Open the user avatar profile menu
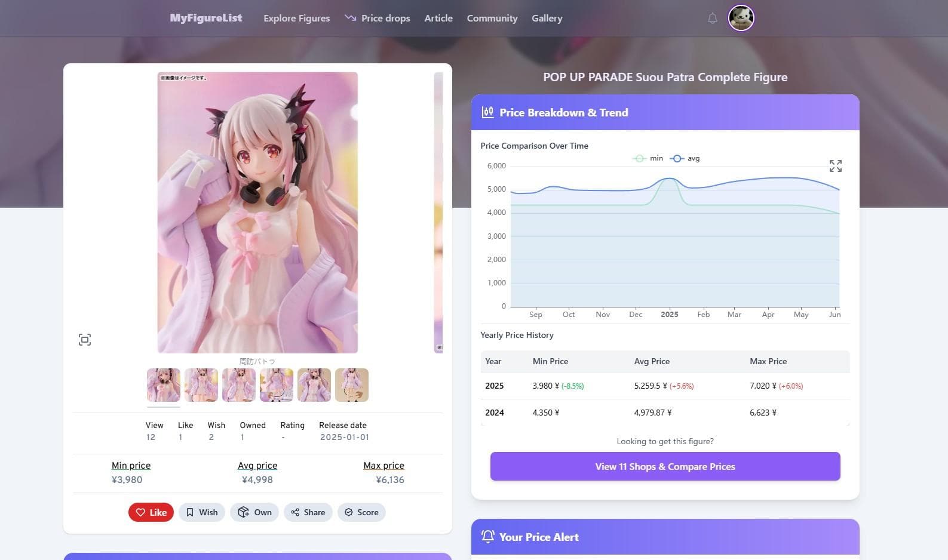This screenshot has width=948, height=560. click(x=741, y=18)
